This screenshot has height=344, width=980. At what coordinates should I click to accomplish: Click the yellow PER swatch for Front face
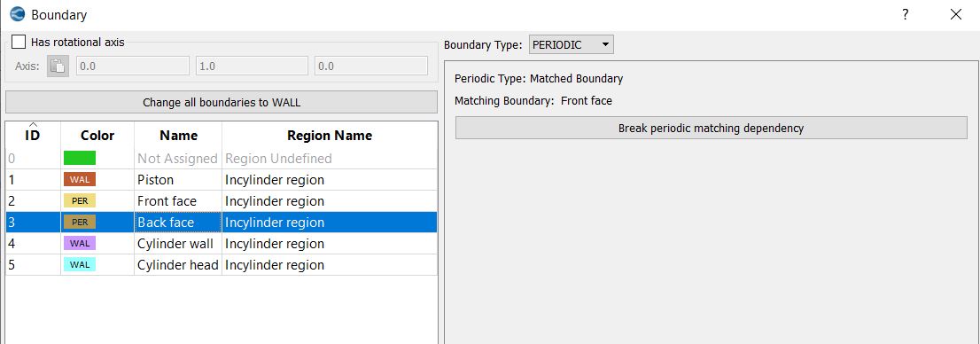coord(80,200)
